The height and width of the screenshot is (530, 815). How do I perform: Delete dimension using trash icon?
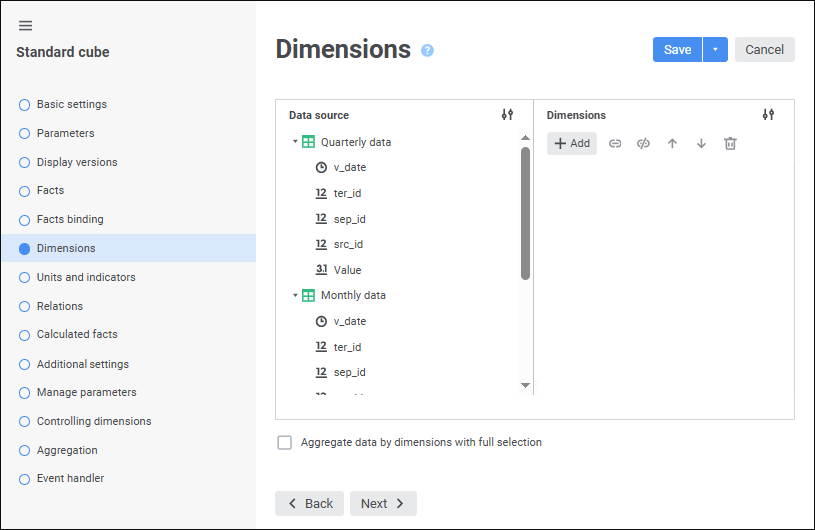tap(730, 144)
